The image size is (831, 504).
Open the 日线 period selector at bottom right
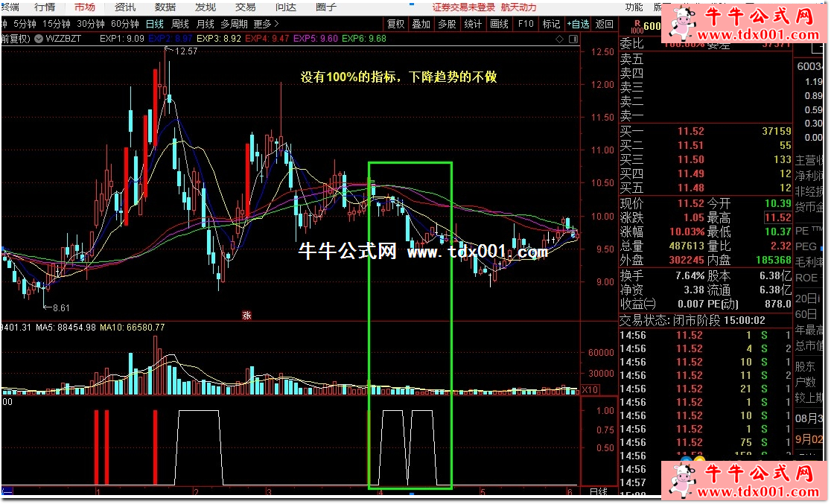[598, 492]
